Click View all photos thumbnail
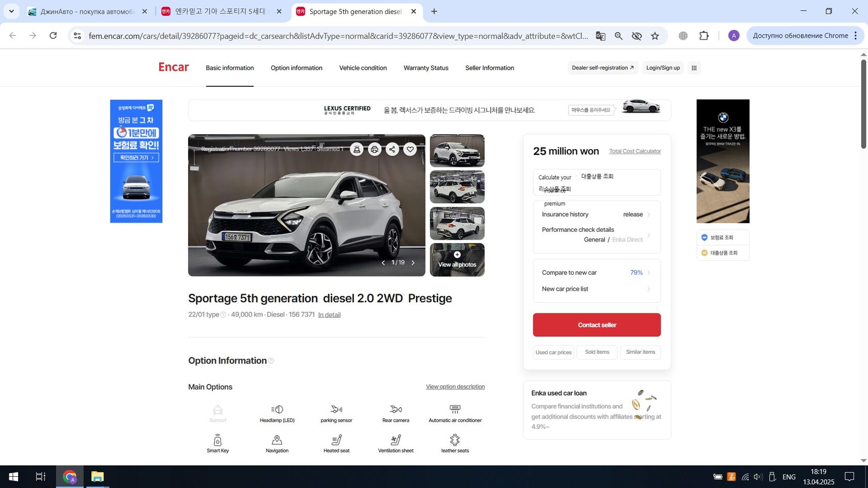The image size is (868, 488). [x=457, y=260]
